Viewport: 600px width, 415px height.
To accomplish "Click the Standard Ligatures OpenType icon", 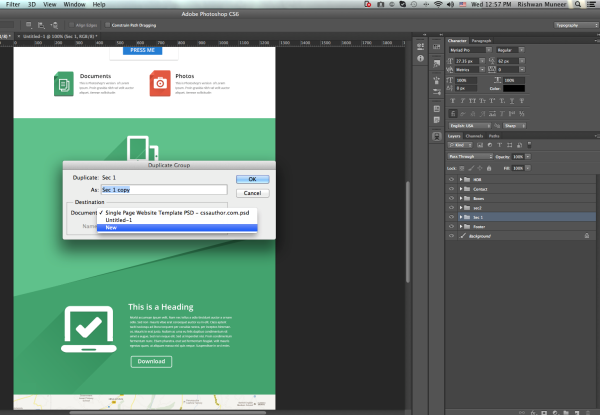I will [453, 114].
